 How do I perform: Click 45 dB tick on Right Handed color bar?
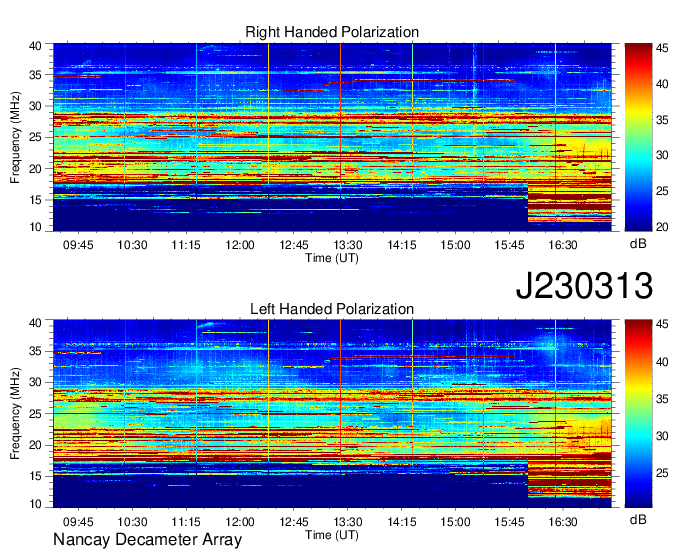pyautogui.click(x=662, y=48)
